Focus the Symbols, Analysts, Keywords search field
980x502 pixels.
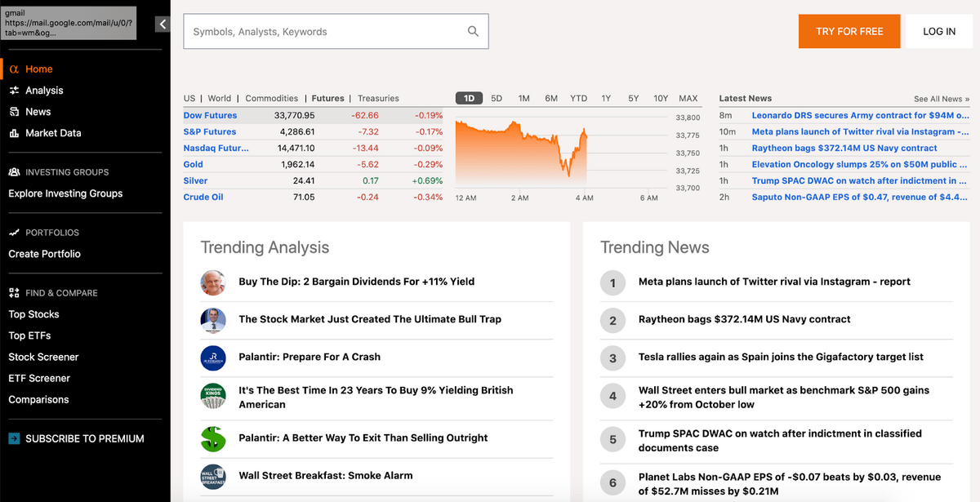336,32
